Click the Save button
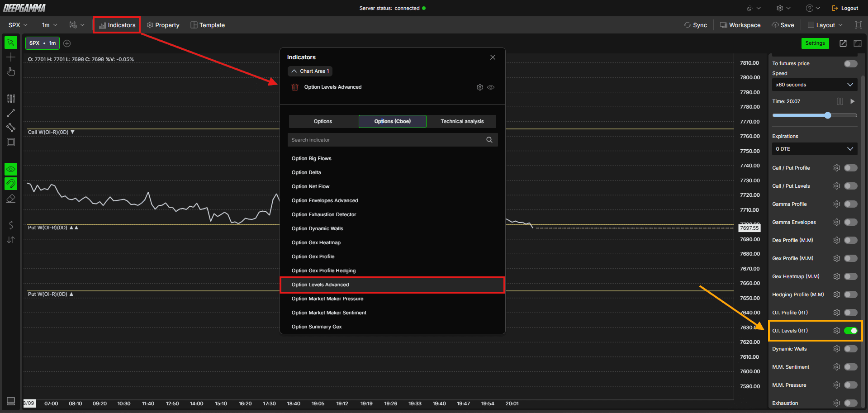The width and height of the screenshot is (868, 413). pos(783,25)
